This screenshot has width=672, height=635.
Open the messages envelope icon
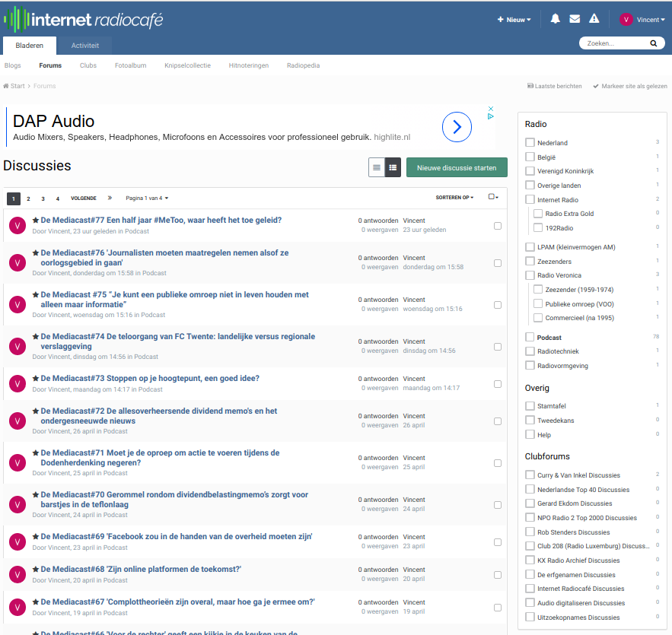tap(575, 19)
